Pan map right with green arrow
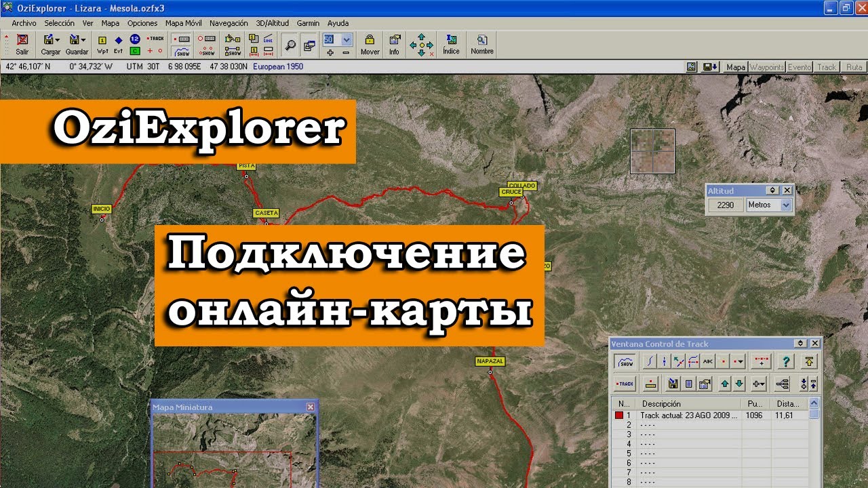The height and width of the screenshot is (488, 868). pyautogui.click(x=430, y=45)
